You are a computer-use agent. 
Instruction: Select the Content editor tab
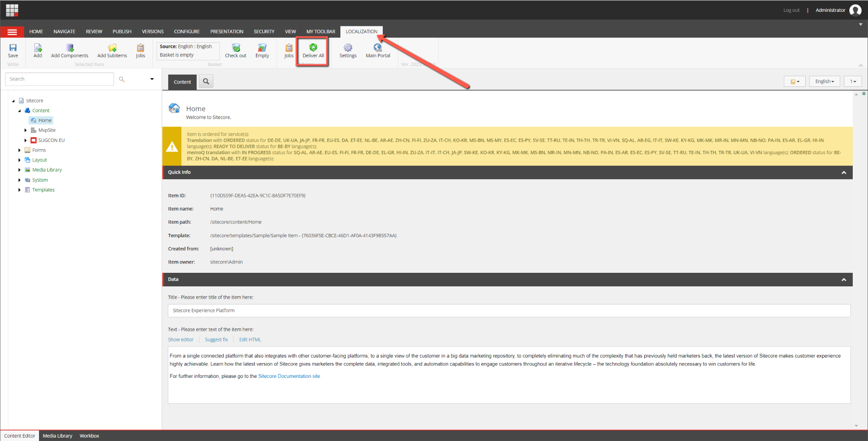click(182, 82)
